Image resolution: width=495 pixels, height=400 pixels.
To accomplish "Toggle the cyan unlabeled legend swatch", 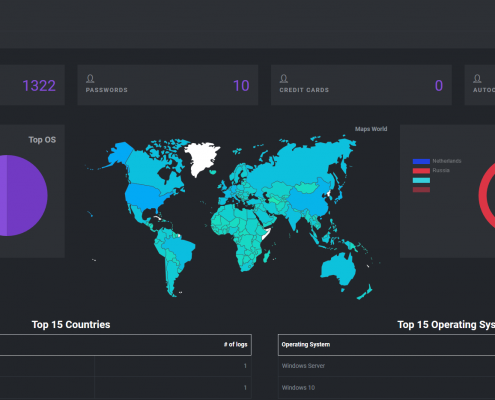I will (x=421, y=180).
